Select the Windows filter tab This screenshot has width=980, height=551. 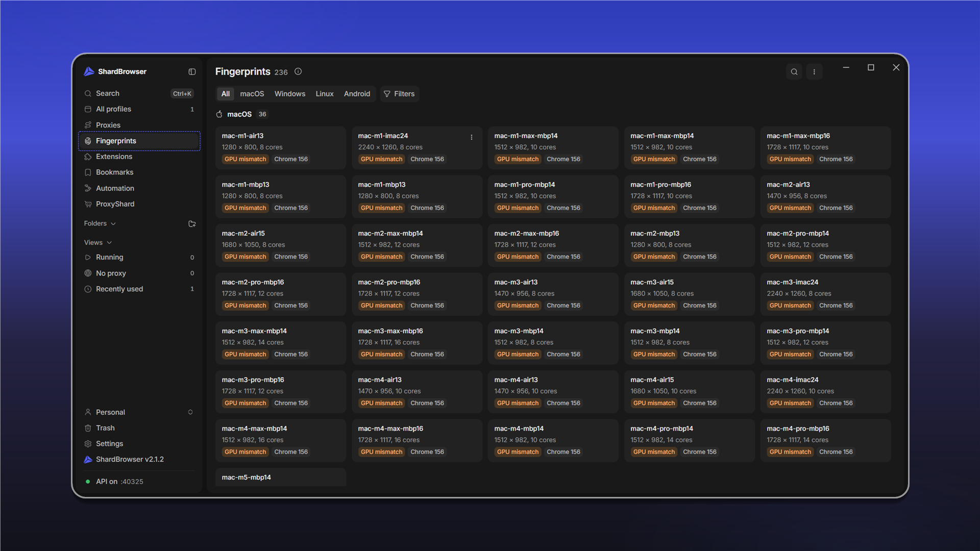290,94
